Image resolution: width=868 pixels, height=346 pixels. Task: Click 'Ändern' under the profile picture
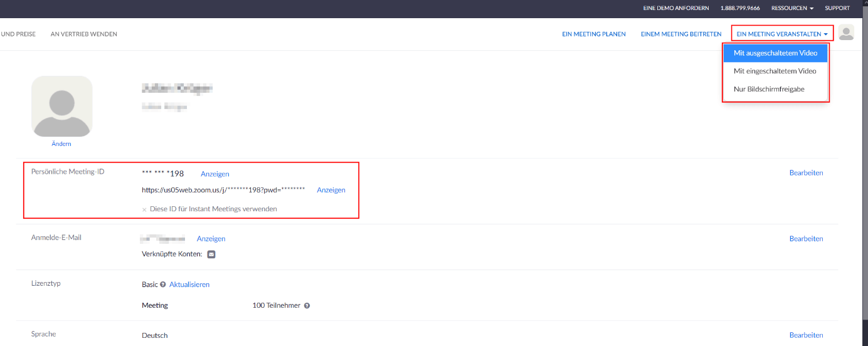click(61, 144)
